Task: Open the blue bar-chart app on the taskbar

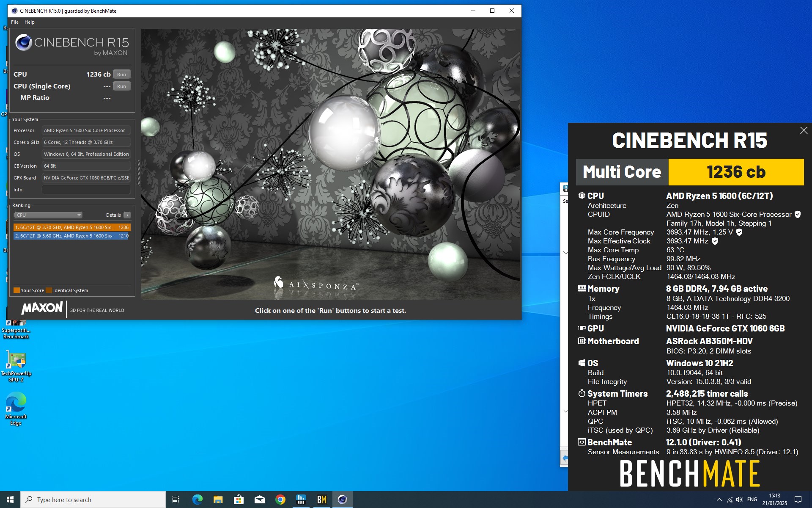Action: (301, 500)
